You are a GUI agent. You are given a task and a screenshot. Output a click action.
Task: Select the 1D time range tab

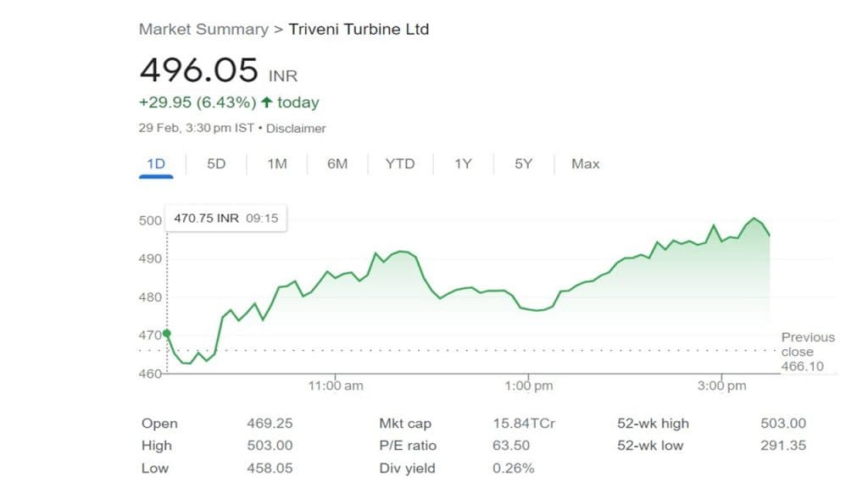[156, 164]
